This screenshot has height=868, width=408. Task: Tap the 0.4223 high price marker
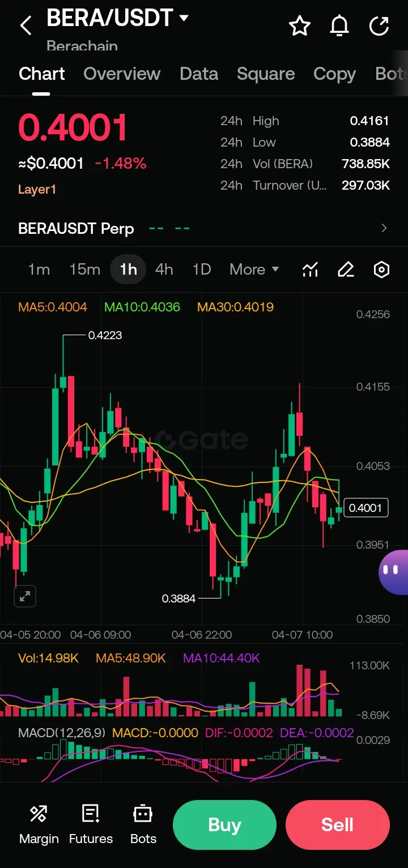[105, 335]
